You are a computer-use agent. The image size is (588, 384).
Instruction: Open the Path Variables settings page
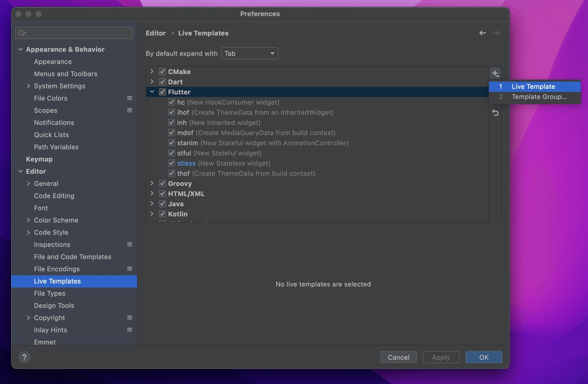tap(56, 147)
